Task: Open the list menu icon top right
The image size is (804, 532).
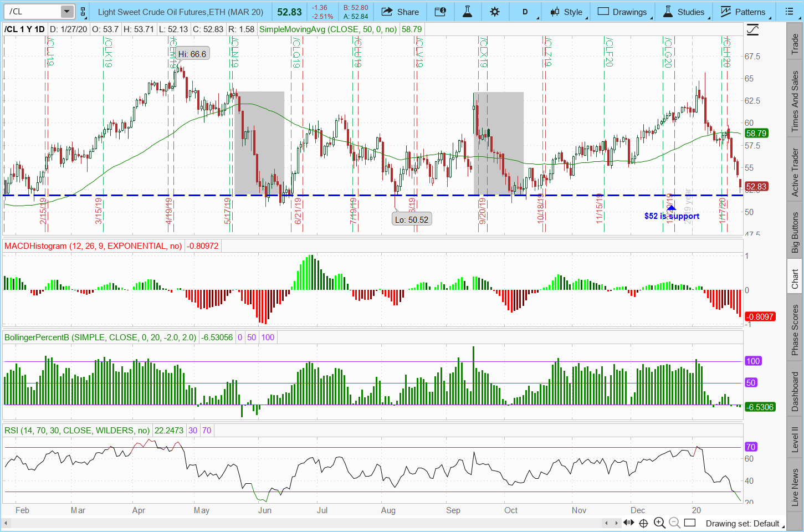Action: (789, 12)
